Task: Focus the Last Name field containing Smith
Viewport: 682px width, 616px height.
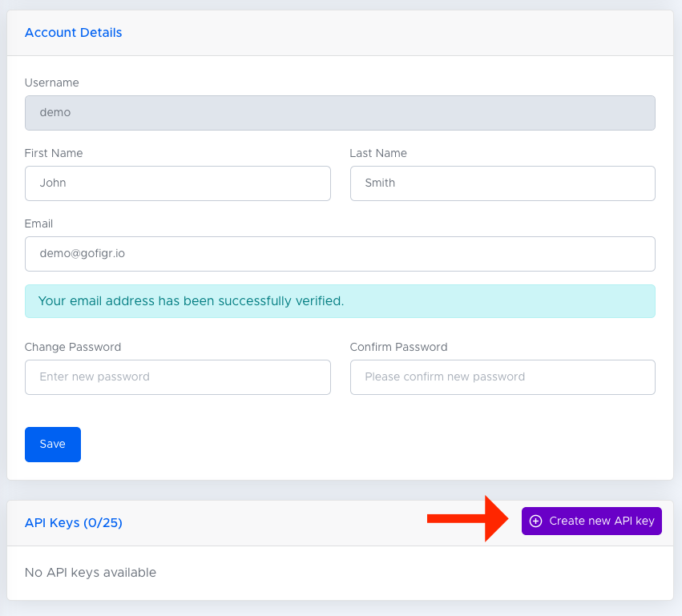Action: (502, 183)
